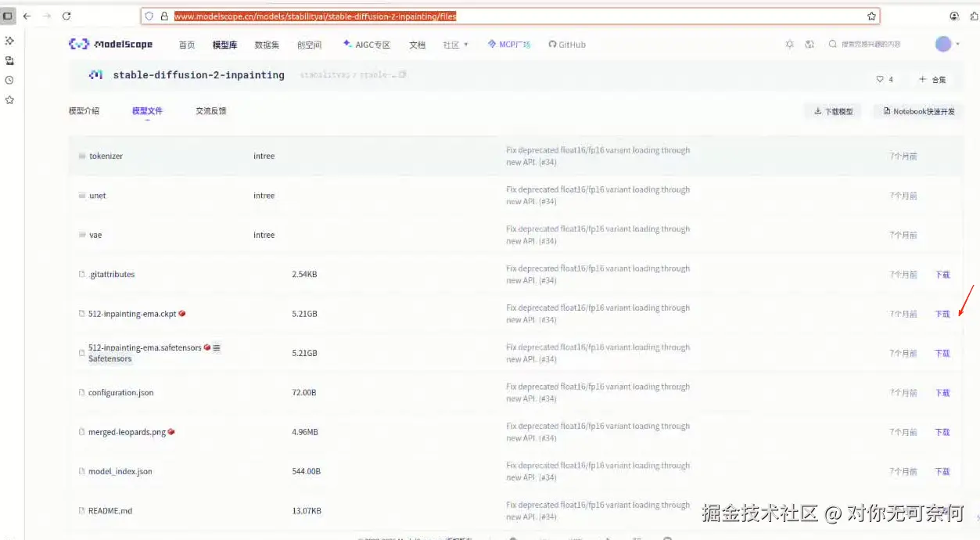The width and height of the screenshot is (980, 540).
Task: Open the account icon in the browser toolbar
Action: [954, 16]
